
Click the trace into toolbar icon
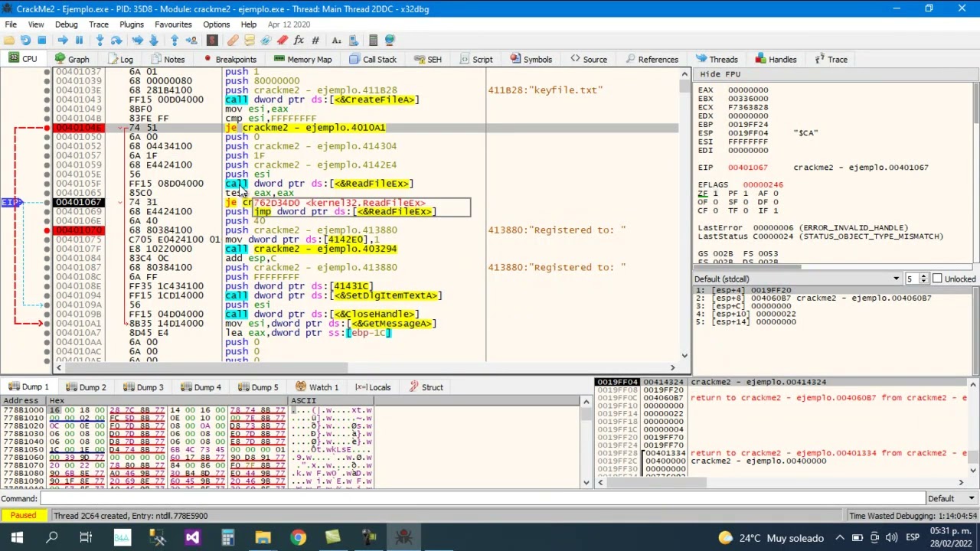pyautogui.click(x=138, y=40)
